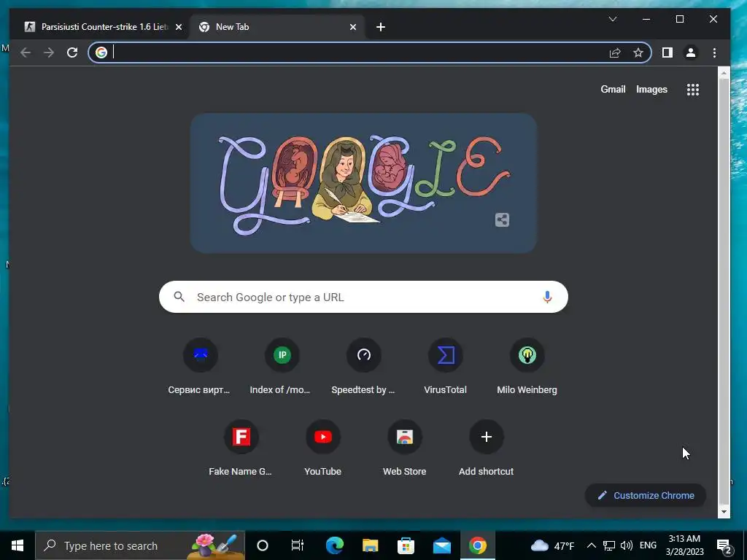Screen dimensions: 747x560
Task: Start voice search with the microphone
Action: (x=547, y=297)
